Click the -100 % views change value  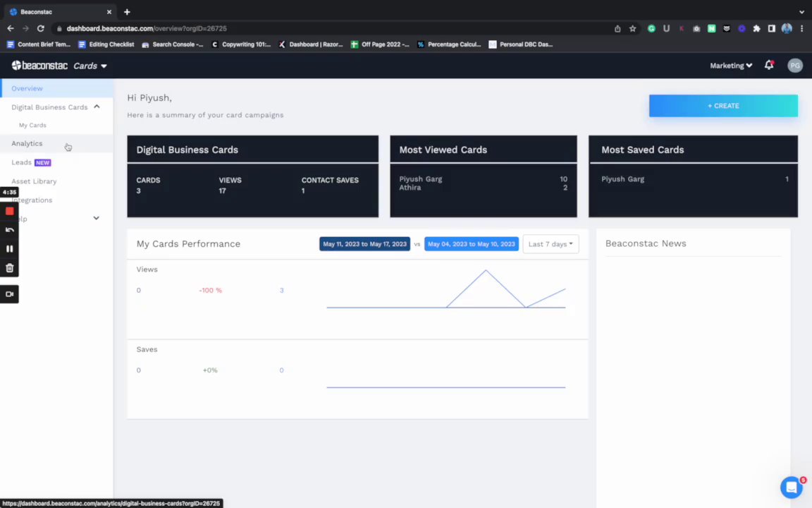pyautogui.click(x=210, y=290)
